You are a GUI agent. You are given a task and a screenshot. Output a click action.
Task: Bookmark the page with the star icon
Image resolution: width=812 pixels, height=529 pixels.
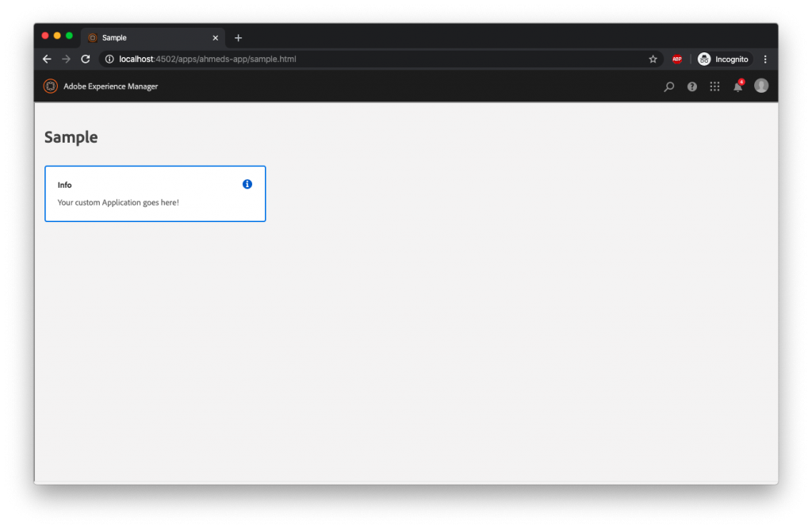[x=653, y=59]
